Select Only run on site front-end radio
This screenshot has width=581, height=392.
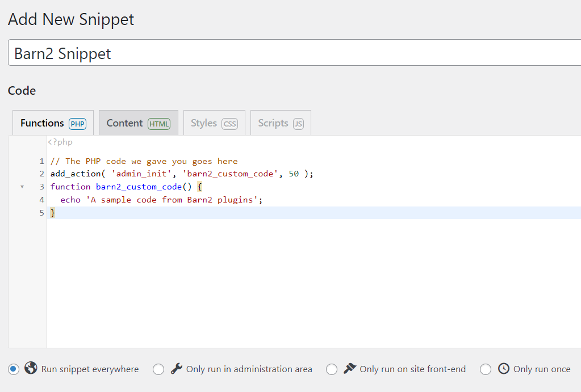point(332,369)
